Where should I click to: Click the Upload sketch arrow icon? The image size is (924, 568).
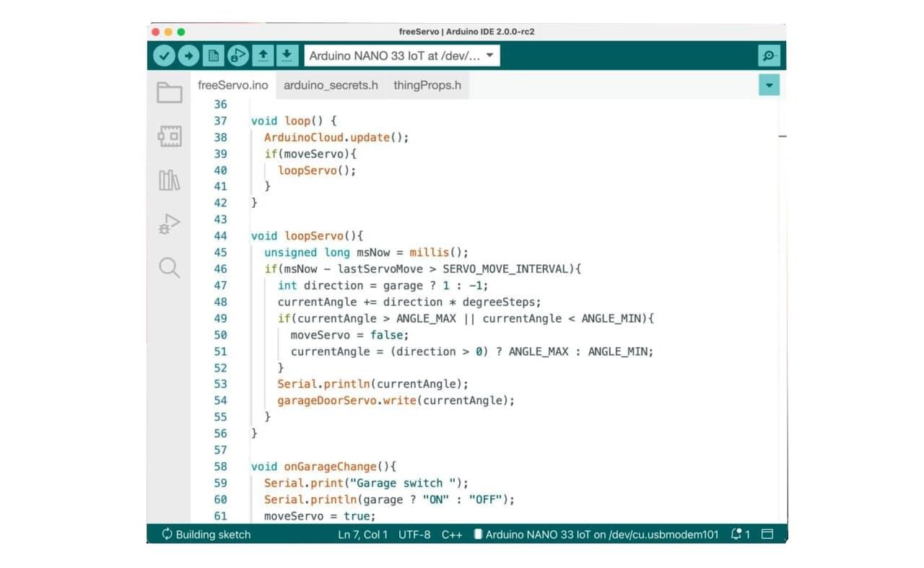tap(188, 55)
